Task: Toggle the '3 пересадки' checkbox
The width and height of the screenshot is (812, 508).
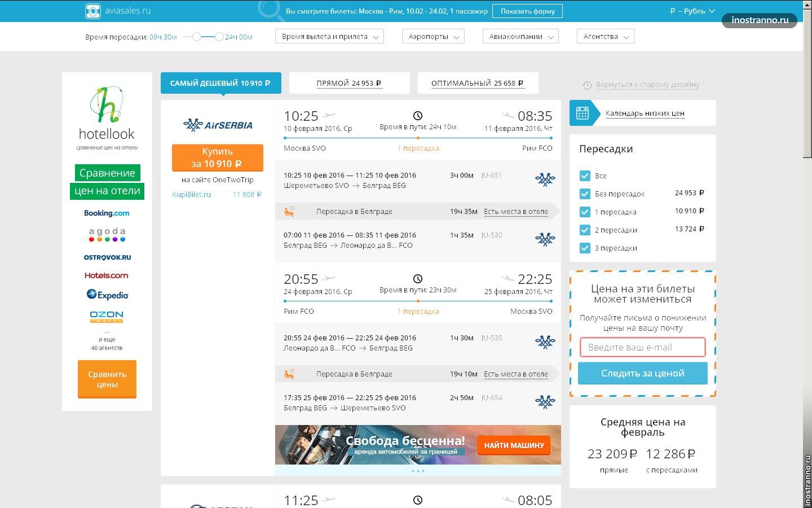Action: pos(585,248)
